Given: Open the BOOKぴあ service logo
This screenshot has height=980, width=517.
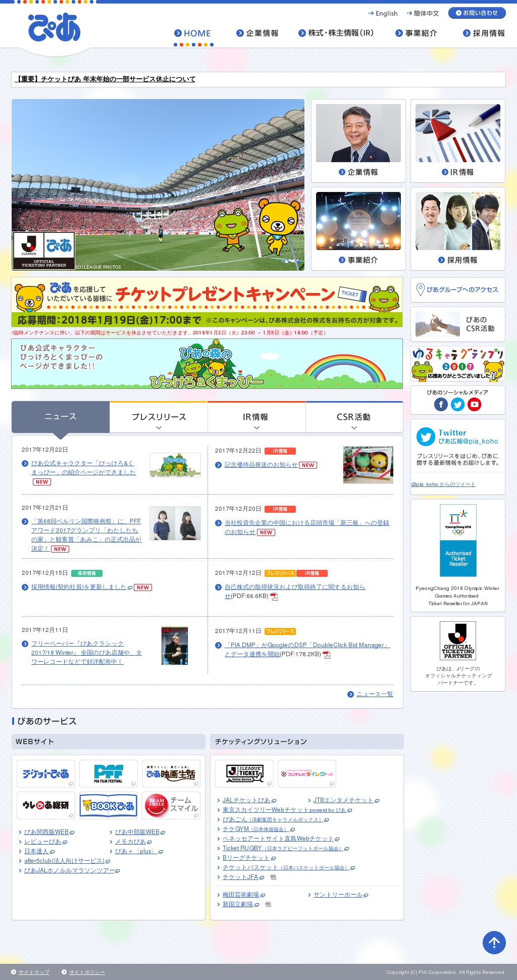Looking at the screenshot, I should pos(109,805).
